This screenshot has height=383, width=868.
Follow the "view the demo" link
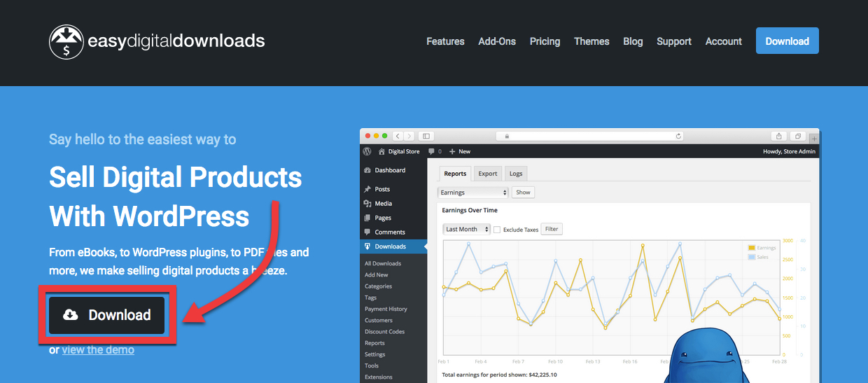98,349
